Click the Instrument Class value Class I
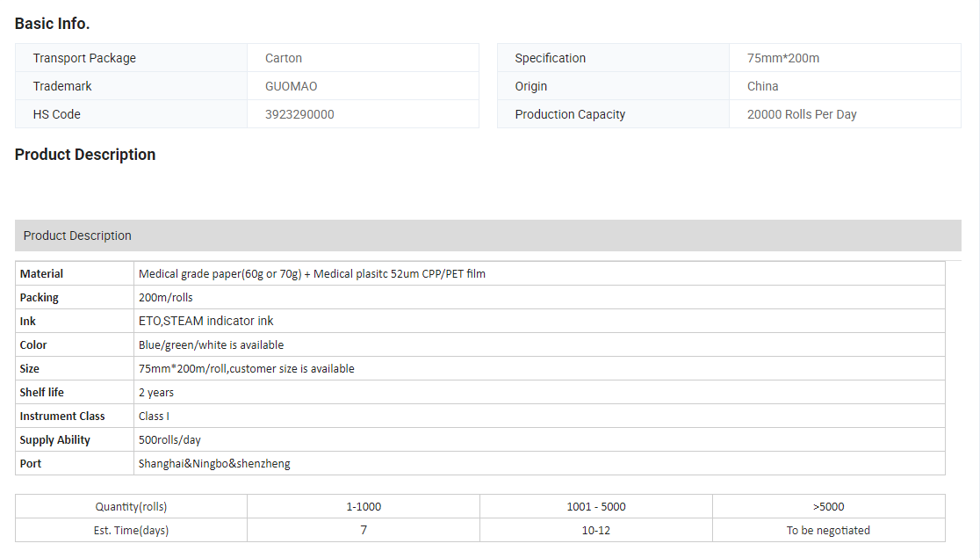Screen dimensions: 980x558 click(154, 417)
